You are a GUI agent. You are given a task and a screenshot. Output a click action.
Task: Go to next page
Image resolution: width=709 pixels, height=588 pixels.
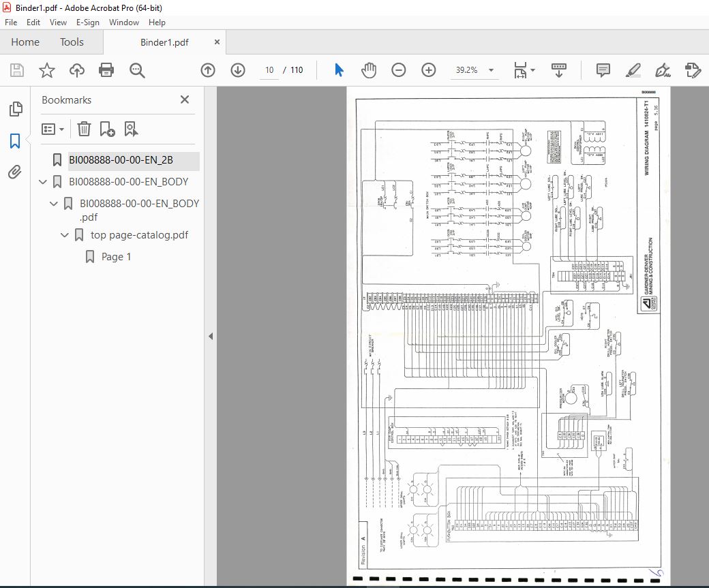[x=238, y=70]
